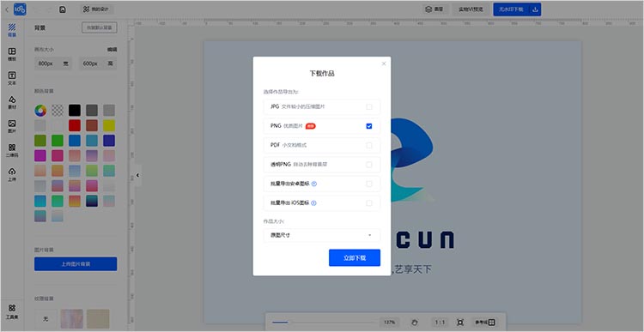The height and width of the screenshot is (332, 644).
Task: Select the 无 no-texture option
Action: [x=46, y=319]
